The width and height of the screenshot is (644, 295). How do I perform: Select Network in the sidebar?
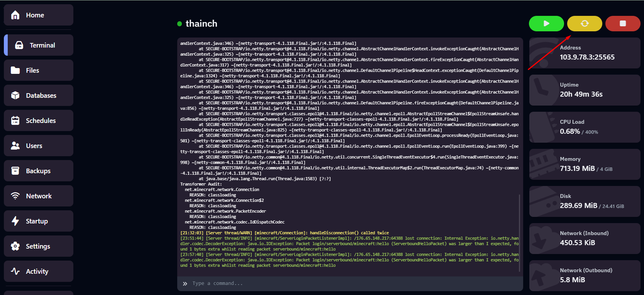(x=39, y=196)
